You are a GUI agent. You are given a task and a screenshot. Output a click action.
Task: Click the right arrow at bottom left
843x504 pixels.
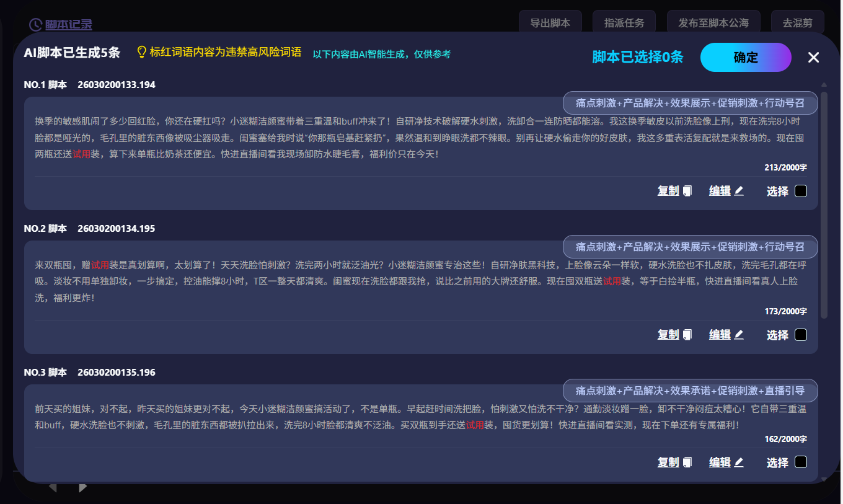[82, 488]
